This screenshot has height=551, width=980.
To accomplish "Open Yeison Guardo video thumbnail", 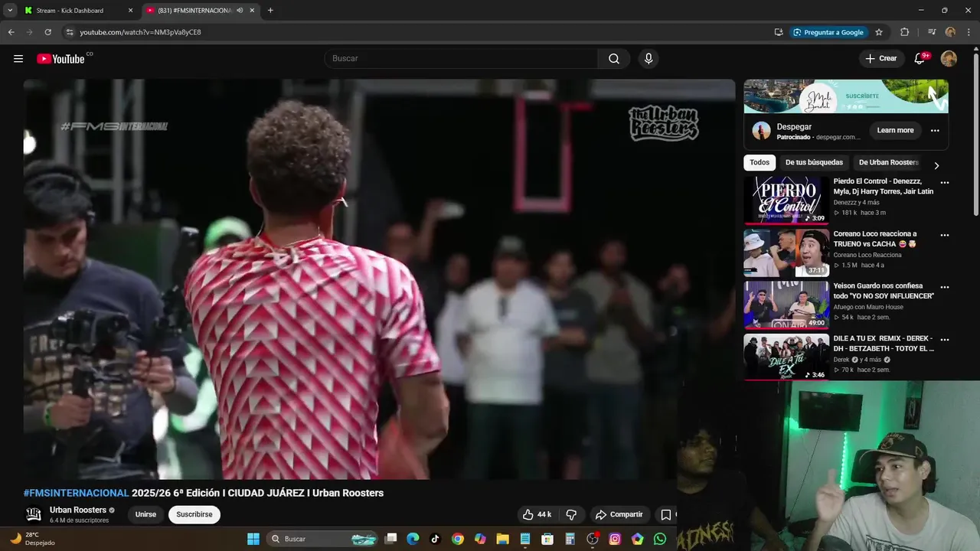I will point(786,305).
